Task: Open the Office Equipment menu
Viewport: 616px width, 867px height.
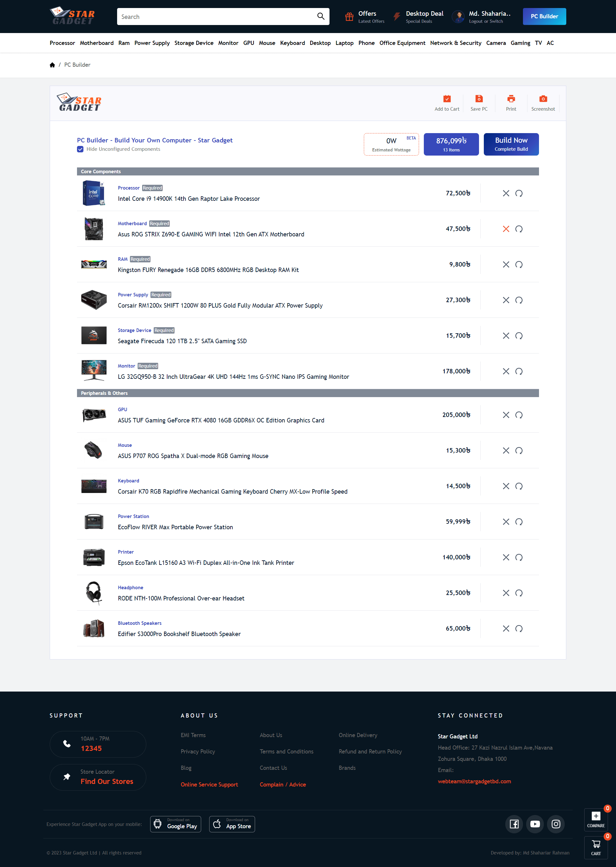Action: [402, 43]
